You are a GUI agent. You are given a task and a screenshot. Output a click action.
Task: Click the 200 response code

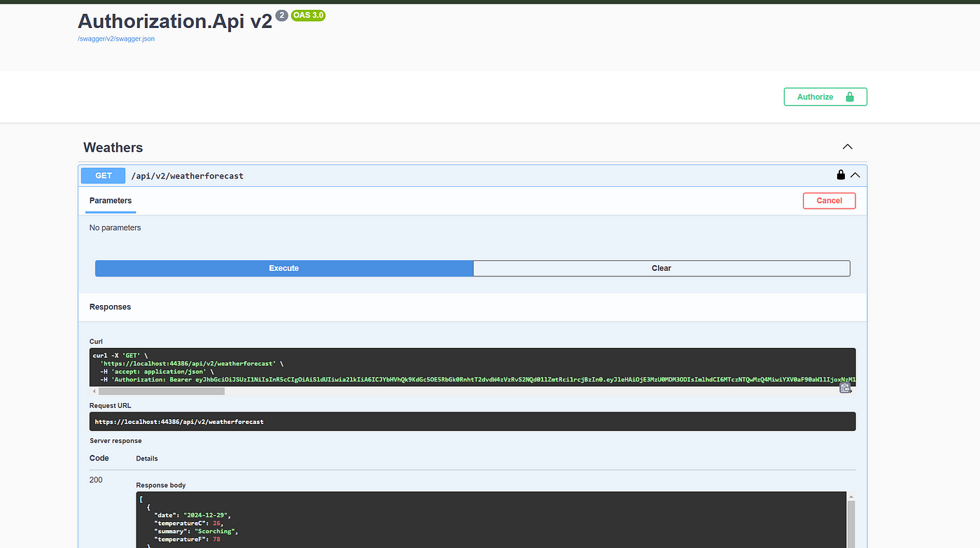[97, 480]
